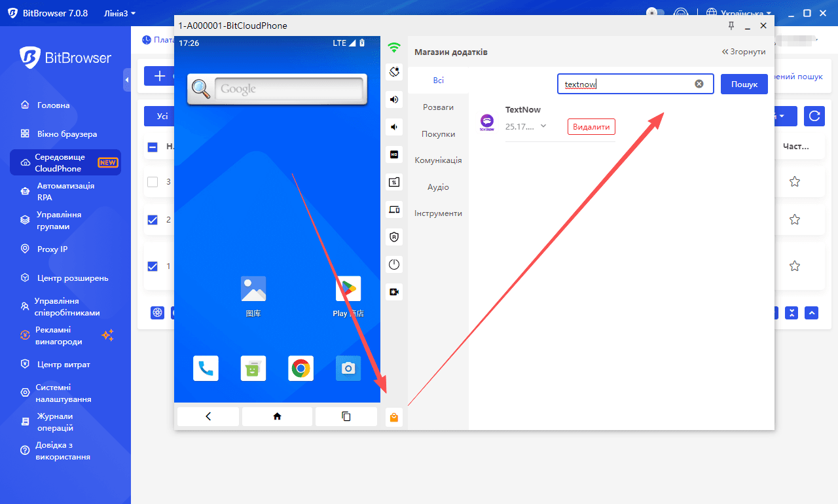This screenshot has width=838, height=504.
Task: Click the rotate screen icon
Action: [x=394, y=71]
